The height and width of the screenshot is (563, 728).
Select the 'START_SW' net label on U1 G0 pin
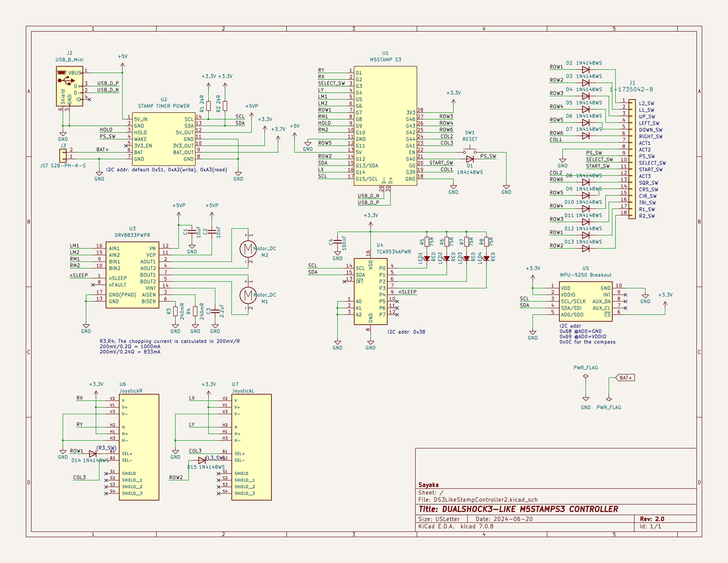(441, 162)
